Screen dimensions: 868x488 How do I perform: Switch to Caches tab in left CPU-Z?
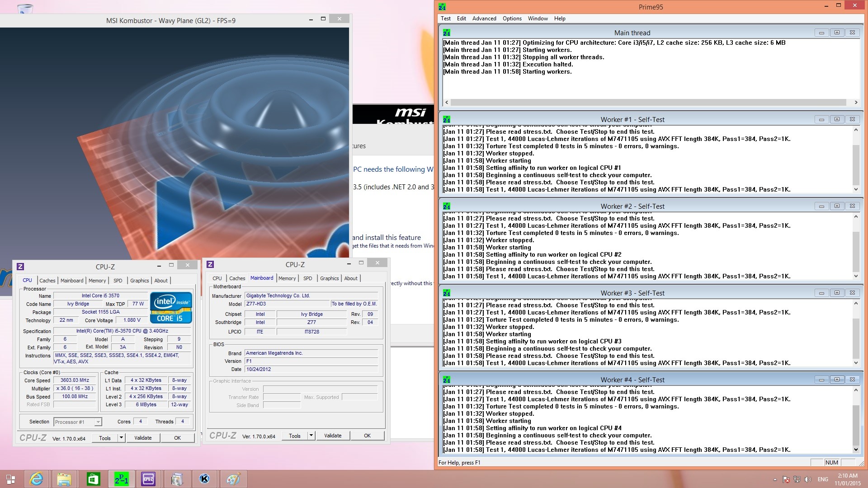click(47, 281)
